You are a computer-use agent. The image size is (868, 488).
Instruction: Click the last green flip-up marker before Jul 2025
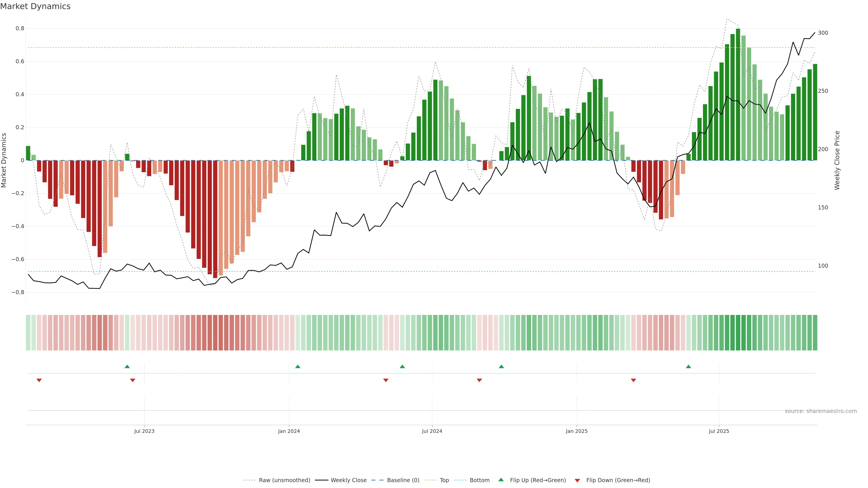pos(688,366)
